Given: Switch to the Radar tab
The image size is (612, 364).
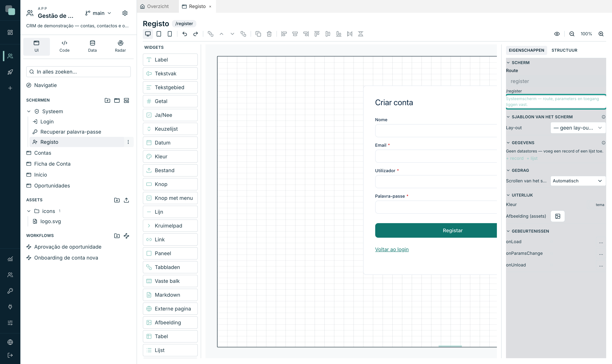Looking at the screenshot, I should click(120, 46).
